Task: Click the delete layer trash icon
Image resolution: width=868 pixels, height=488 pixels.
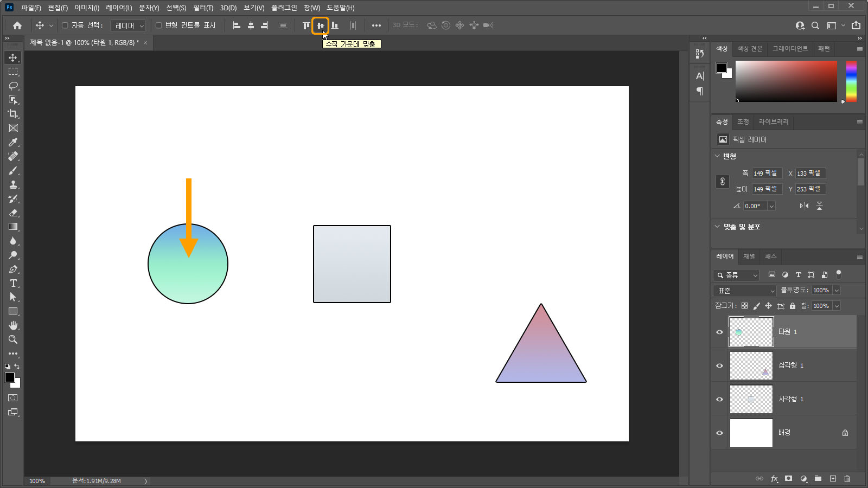Action: pos(847,479)
